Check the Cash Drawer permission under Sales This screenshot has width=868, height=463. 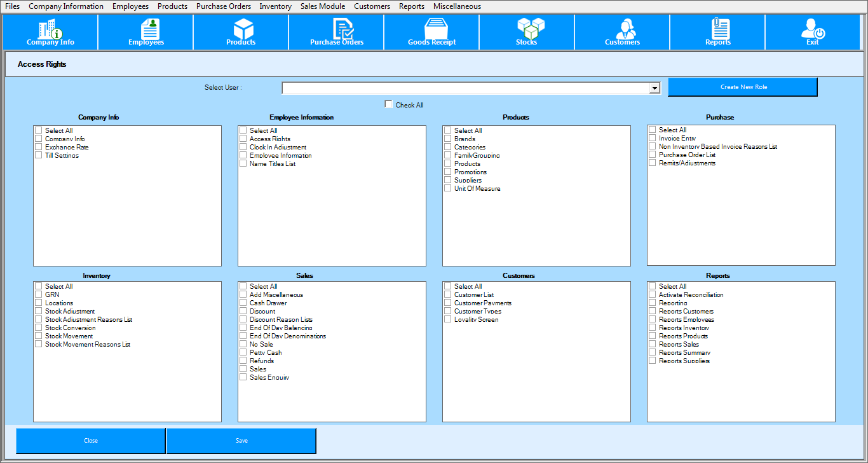tap(243, 303)
